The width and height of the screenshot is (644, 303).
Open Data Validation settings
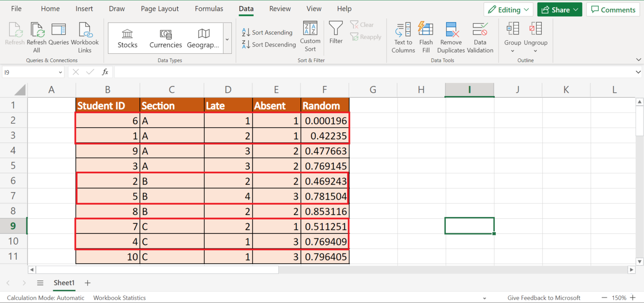coord(480,37)
